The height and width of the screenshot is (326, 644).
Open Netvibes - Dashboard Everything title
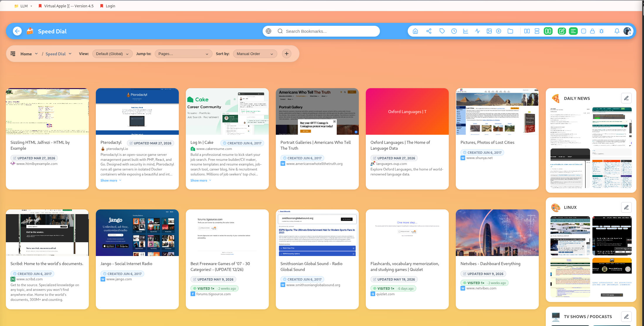tap(490, 264)
